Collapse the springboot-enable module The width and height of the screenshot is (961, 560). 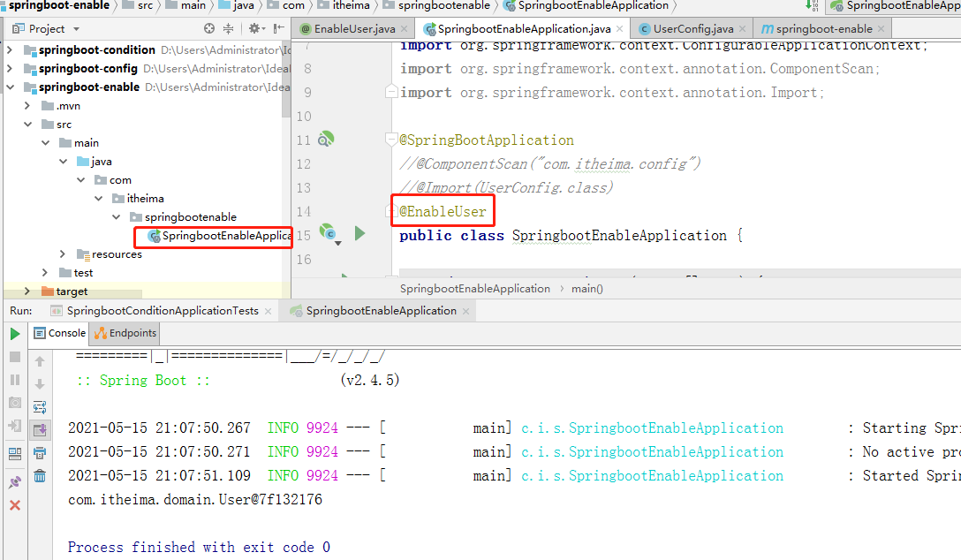[10, 87]
